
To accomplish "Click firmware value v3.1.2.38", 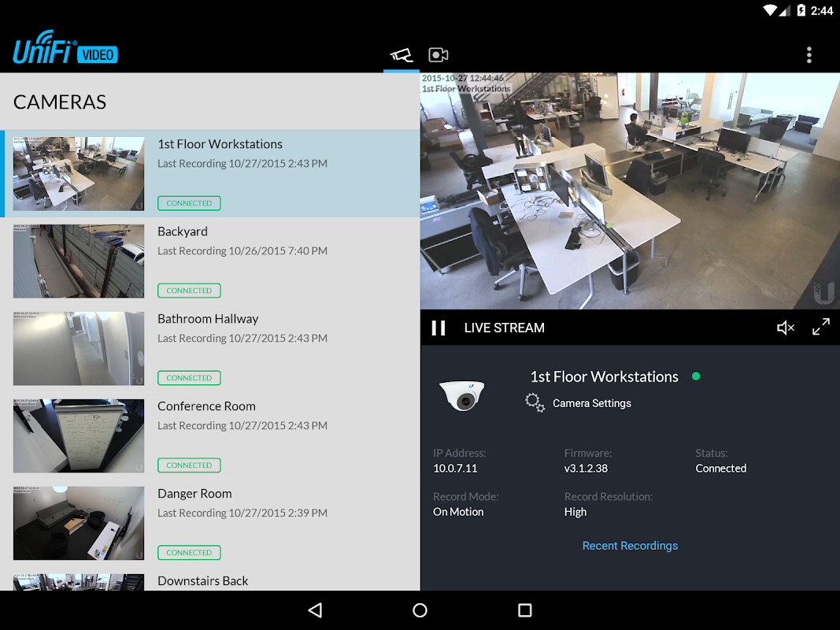I will 586,469.
